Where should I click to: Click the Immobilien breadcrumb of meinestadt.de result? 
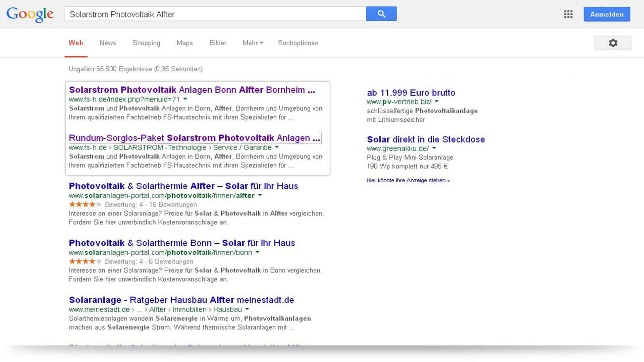190,309
